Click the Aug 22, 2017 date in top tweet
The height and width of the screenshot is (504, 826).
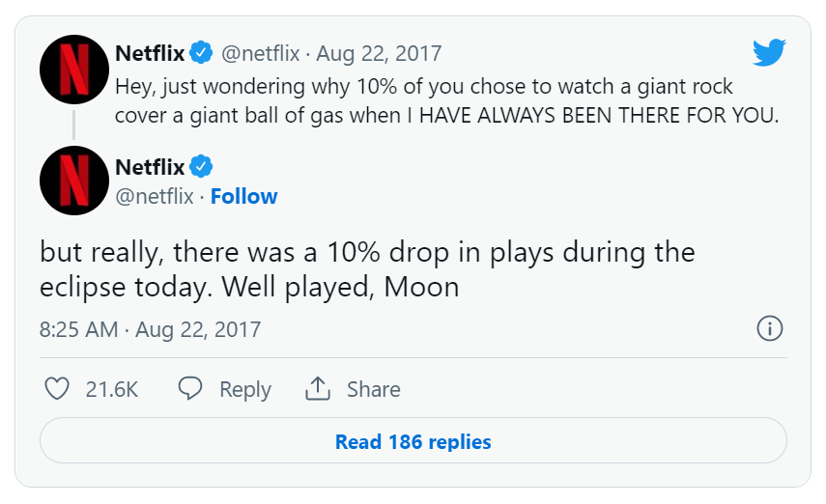pos(379,52)
